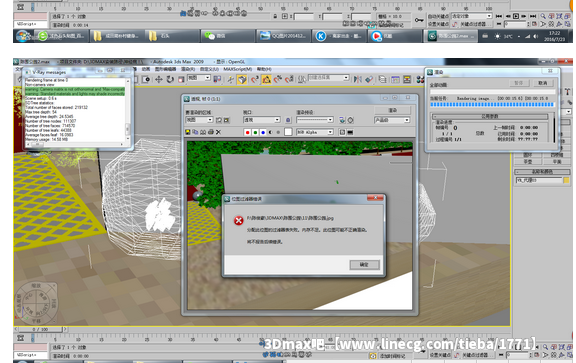This screenshot has height=363, width=576.
Task: Save the rendered image in frame window
Action: point(188,132)
